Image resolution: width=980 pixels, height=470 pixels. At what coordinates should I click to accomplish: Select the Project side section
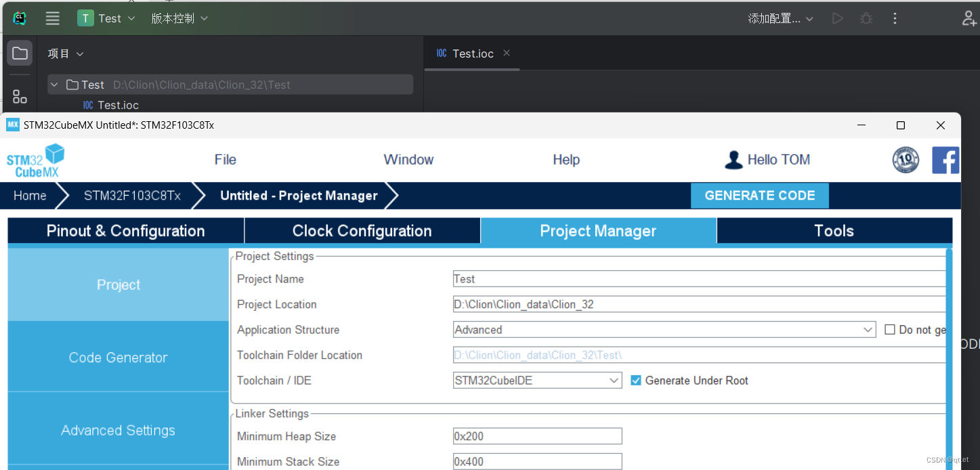[119, 285]
